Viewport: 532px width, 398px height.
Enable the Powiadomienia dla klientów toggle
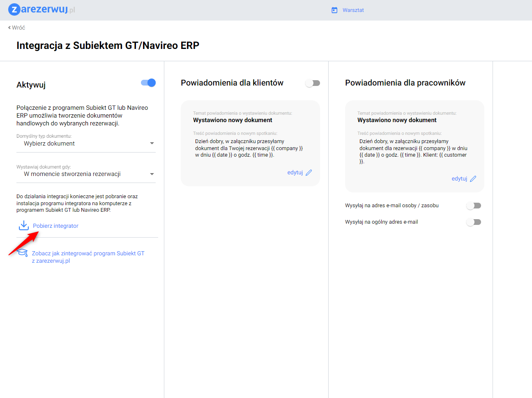(313, 83)
